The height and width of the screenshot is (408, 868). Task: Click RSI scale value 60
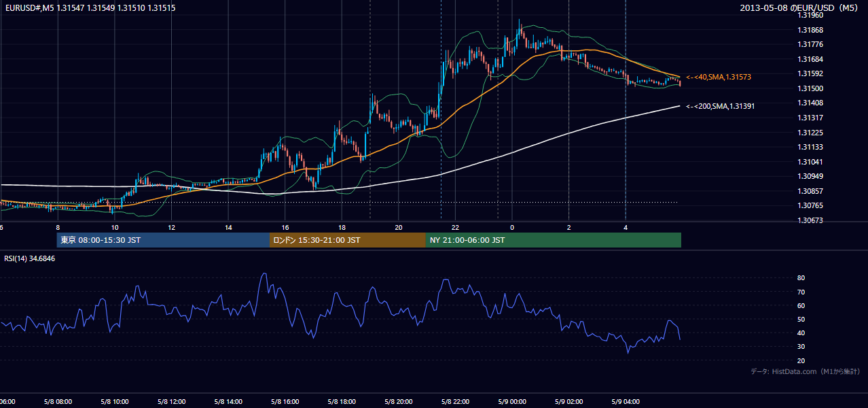click(801, 305)
